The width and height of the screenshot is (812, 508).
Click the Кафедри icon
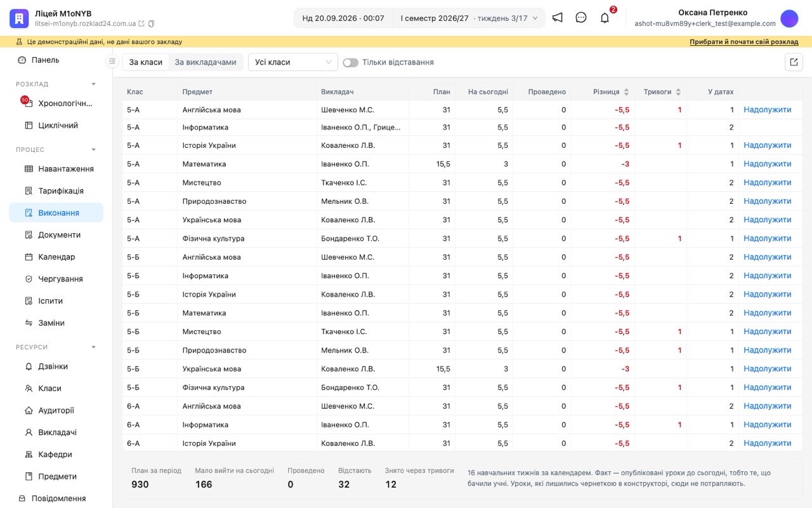[x=29, y=454]
